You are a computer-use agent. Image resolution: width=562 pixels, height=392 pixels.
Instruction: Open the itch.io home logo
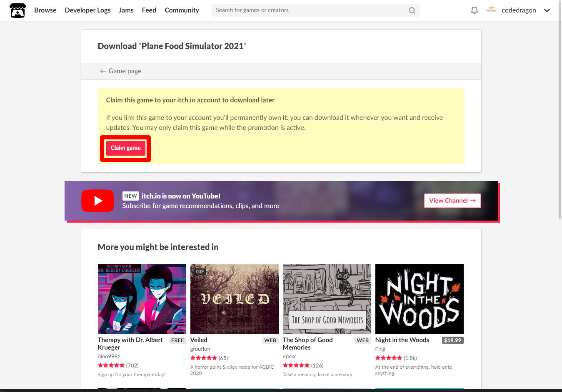pos(17,10)
